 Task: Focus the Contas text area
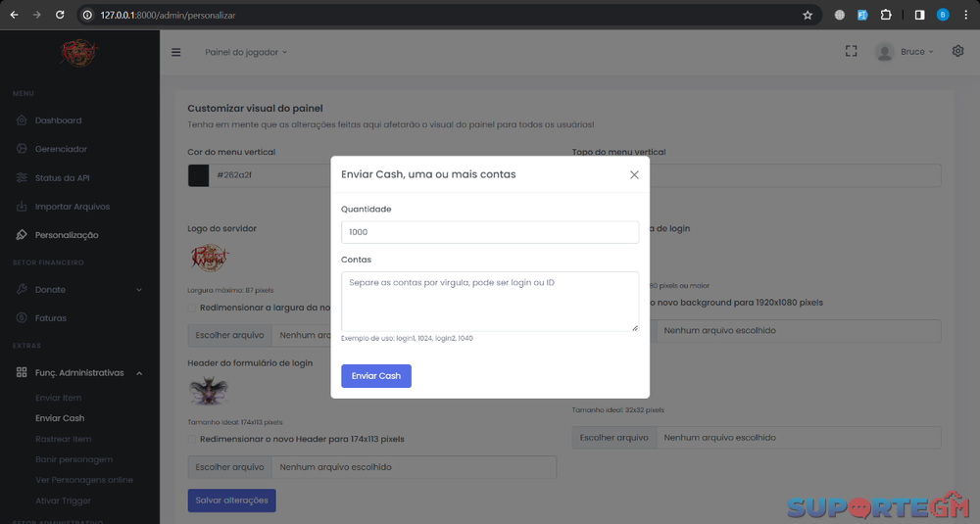pyautogui.click(x=490, y=301)
